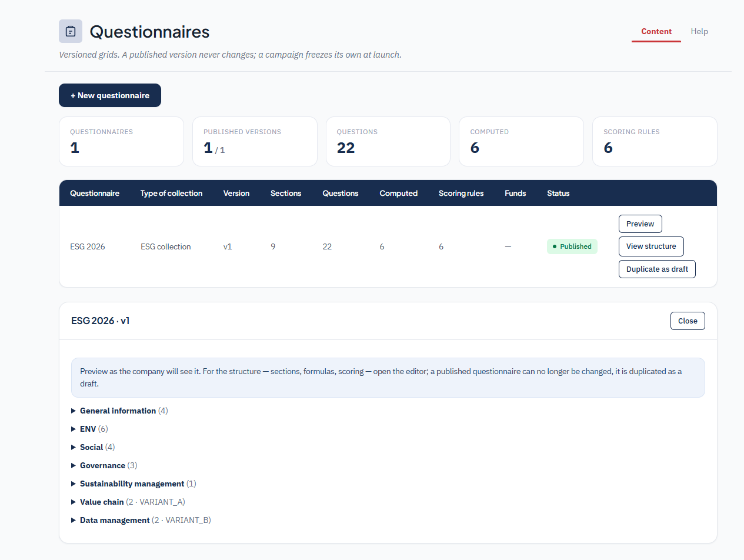Click the Published status badge

point(572,246)
